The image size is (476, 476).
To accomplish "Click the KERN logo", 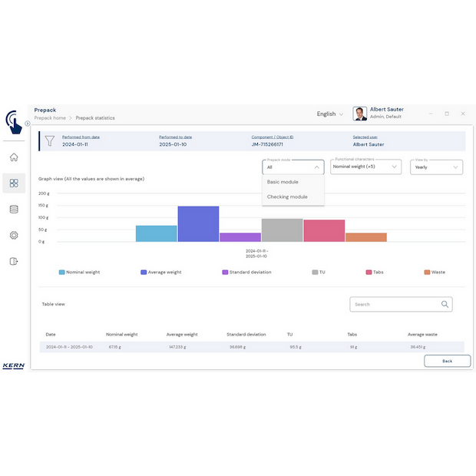I will [x=14, y=365].
